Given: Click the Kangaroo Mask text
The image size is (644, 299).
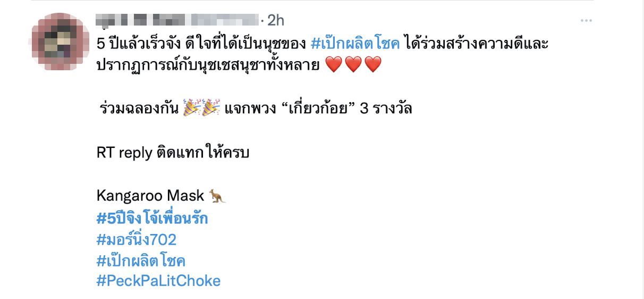Looking at the screenshot, I should click(150, 196).
